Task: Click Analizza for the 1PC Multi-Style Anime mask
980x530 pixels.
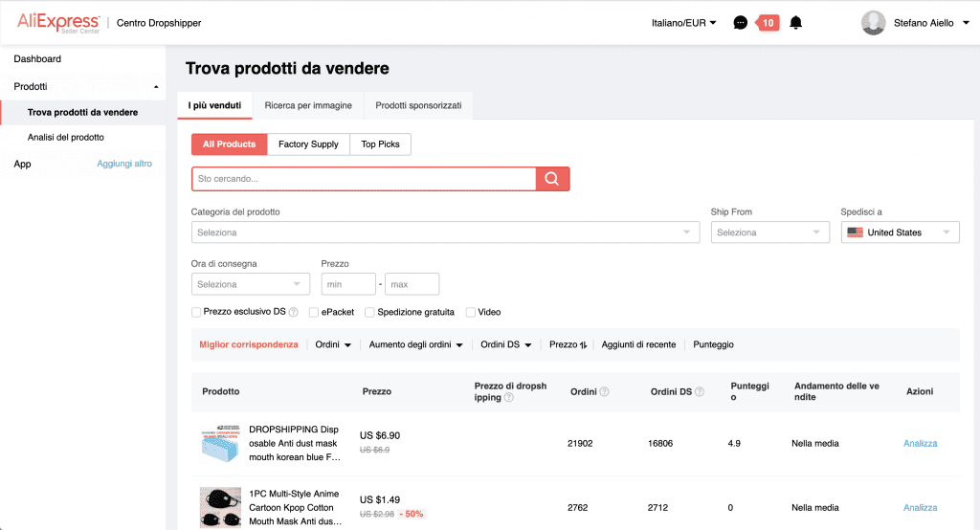Action: pyautogui.click(x=920, y=507)
